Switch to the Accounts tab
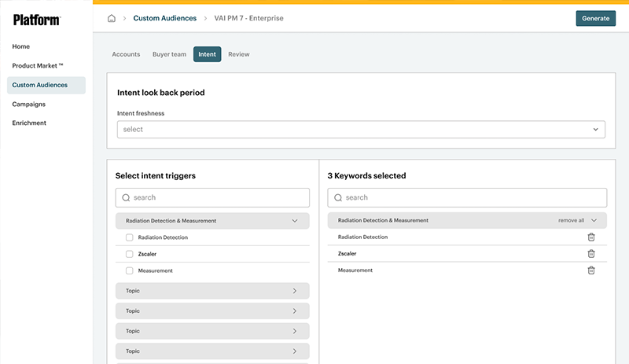 click(126, 54)
